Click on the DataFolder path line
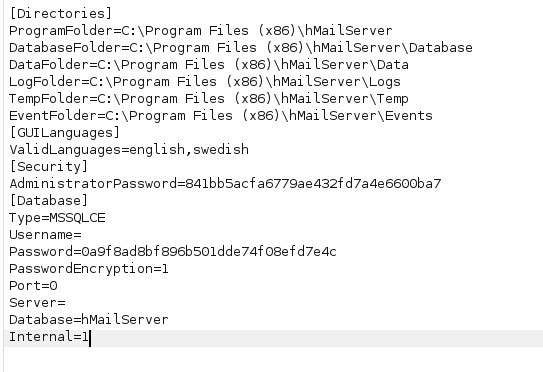 [x=209, y=64]
